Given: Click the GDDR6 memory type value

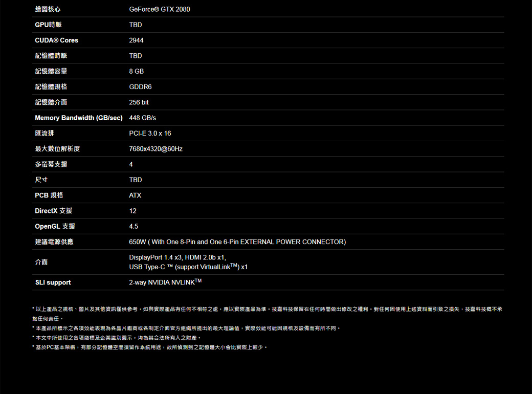Looking at the screenshot, I should pyautogui.click(x=140, y=87).
